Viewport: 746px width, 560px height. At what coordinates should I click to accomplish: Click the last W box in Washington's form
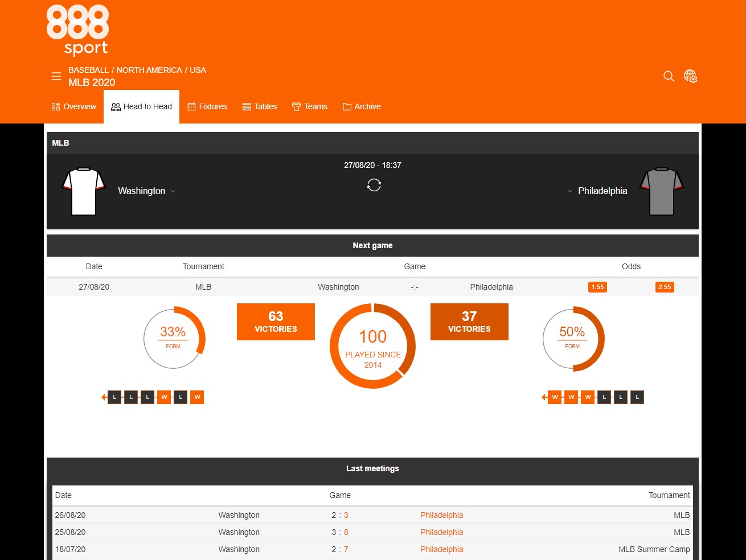pos(197,397)
